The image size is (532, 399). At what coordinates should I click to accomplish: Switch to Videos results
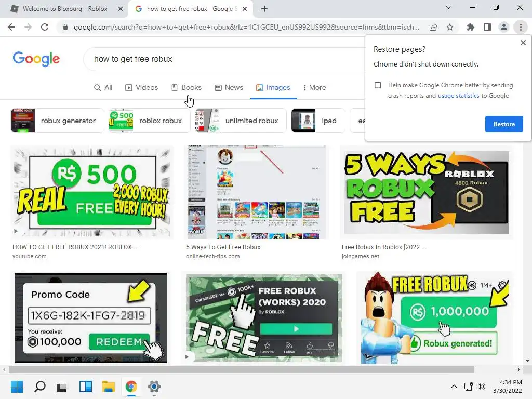(141, 87)
